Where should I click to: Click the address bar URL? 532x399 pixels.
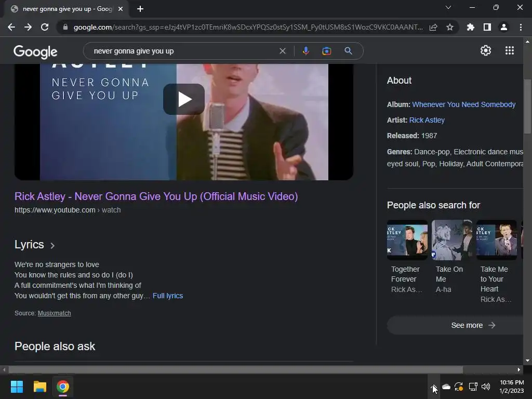(x=248, y=27)
